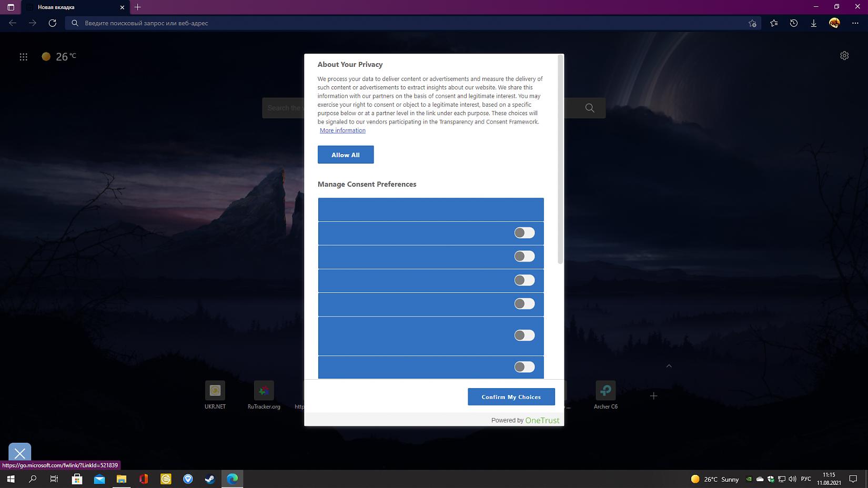The image size is (868, 488).
Task: Open the Settings and more ellipsis menu
Action: point(855,23)
